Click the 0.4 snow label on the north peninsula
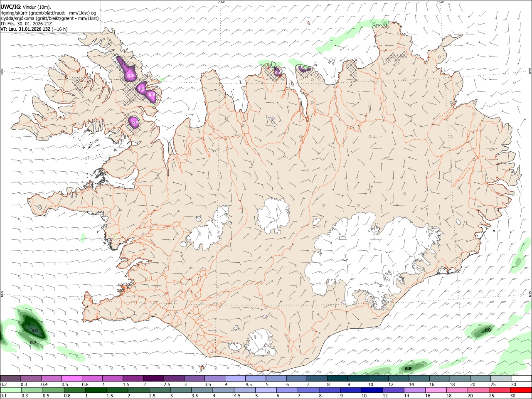 tap(278, 73)
